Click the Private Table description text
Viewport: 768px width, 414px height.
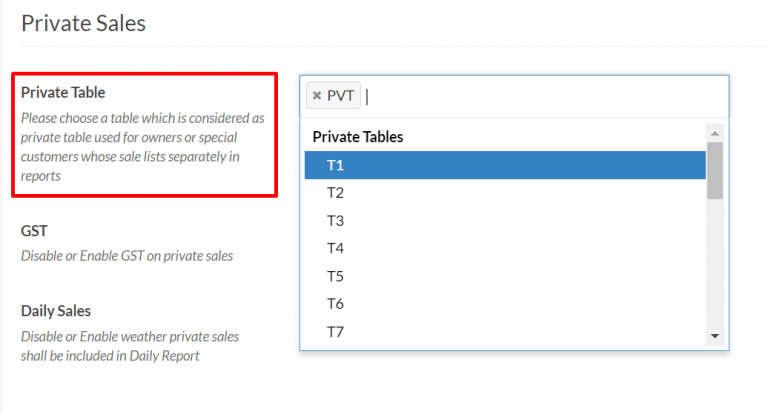click(142, 147)
